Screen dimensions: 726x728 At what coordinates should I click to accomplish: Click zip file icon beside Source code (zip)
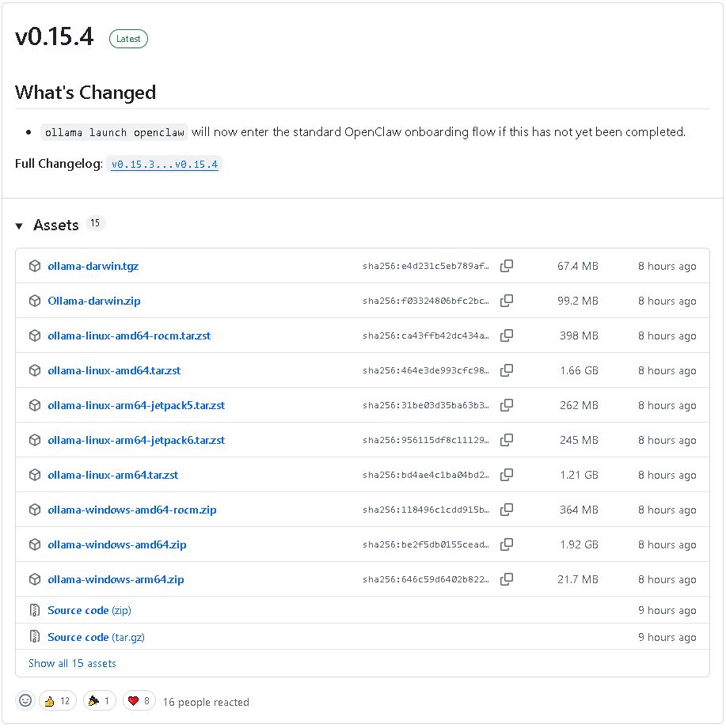click(35, 610)
